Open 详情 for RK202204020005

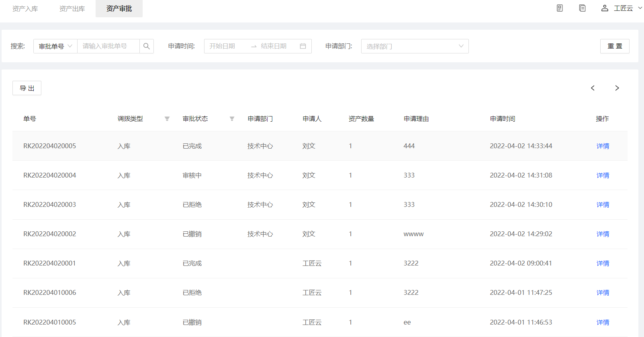tap(603, 146)
